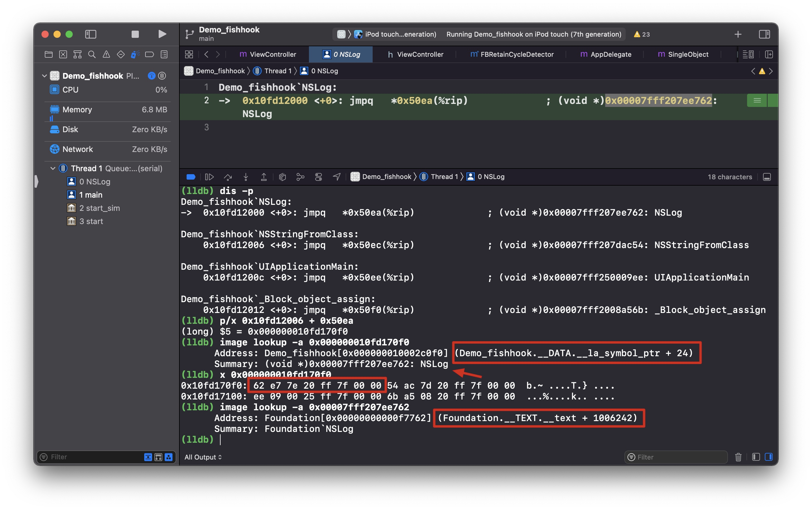Open the Find navigator magnifier icon
This screenshot has height=510, width=812.
(91, 54)
